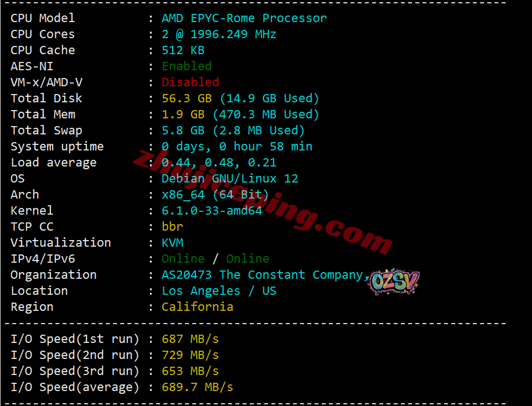Click the bbr TCP CC value

coord(172,226)
